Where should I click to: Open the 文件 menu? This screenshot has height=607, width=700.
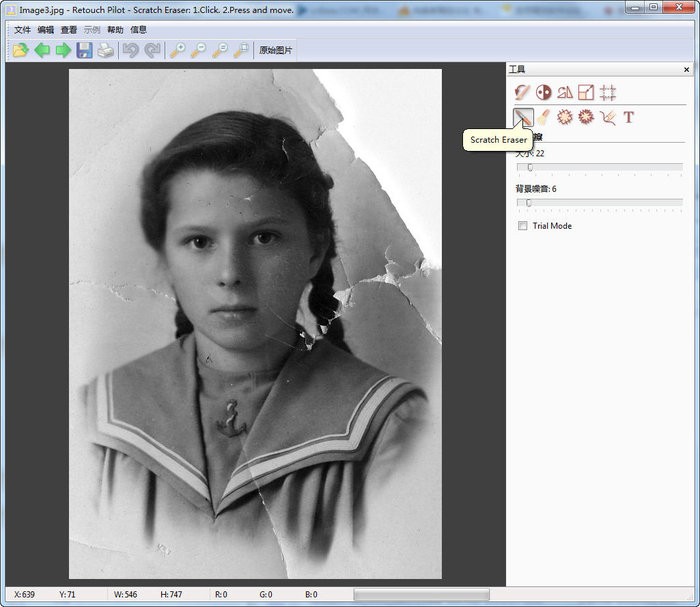click(22, 30)
